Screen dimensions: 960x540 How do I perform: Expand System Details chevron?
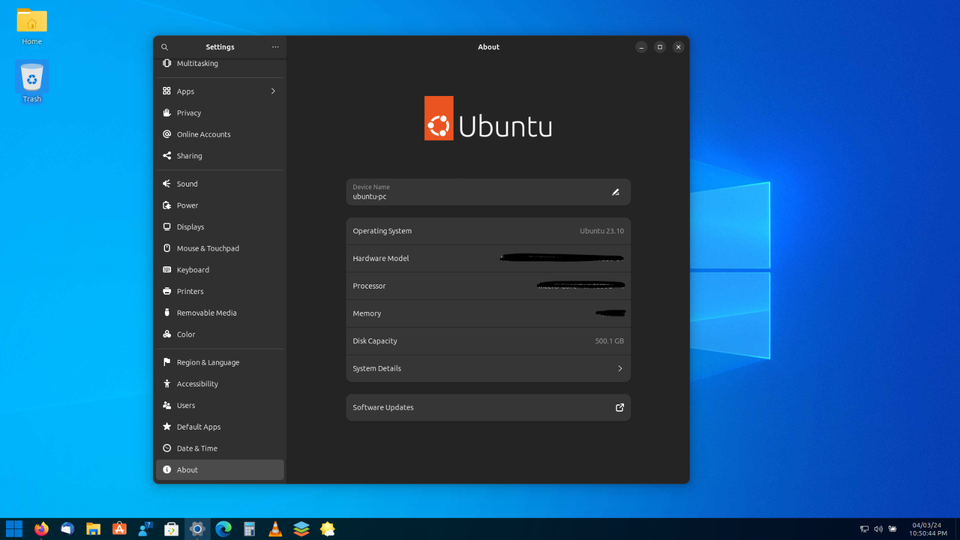[620, 369]
